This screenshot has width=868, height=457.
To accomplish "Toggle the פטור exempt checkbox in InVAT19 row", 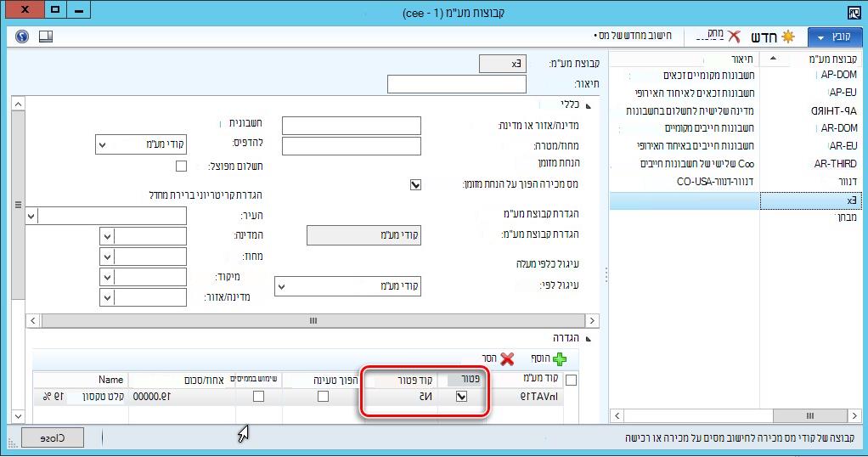I will point(461,396).
